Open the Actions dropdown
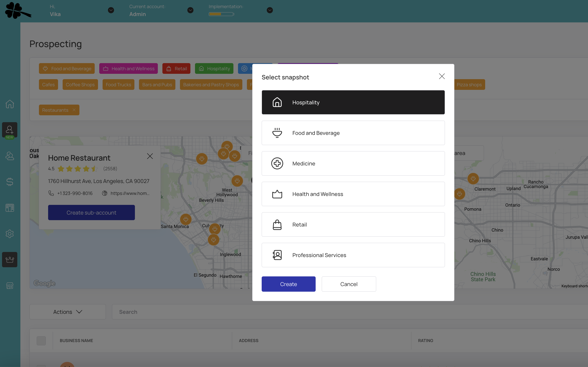The height and width of the screenshot is (367, 588). [x=67, y=312]
